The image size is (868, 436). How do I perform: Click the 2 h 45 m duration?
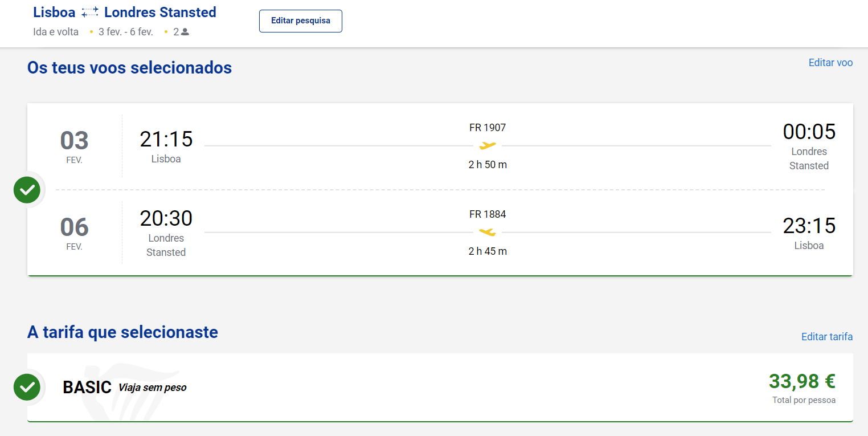click(488, 251)
